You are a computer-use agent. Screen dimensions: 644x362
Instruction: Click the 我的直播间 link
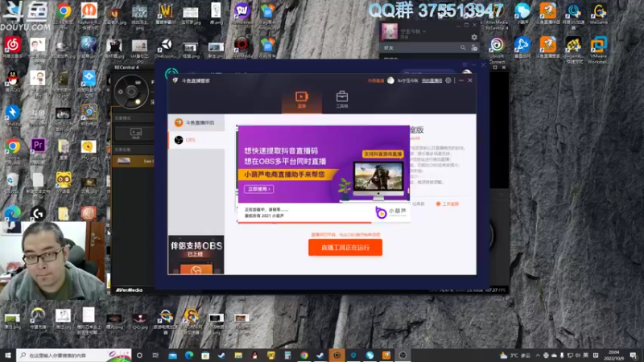point(431,81)
